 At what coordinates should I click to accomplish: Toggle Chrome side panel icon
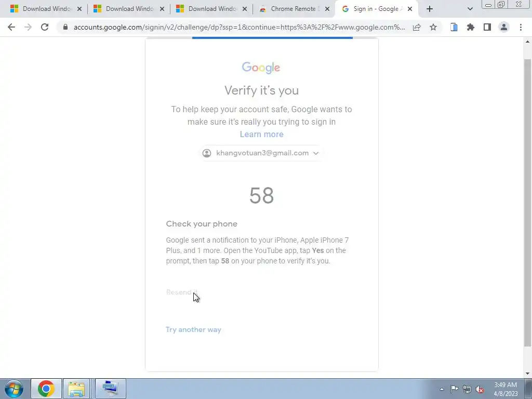(x=487, y=27)
